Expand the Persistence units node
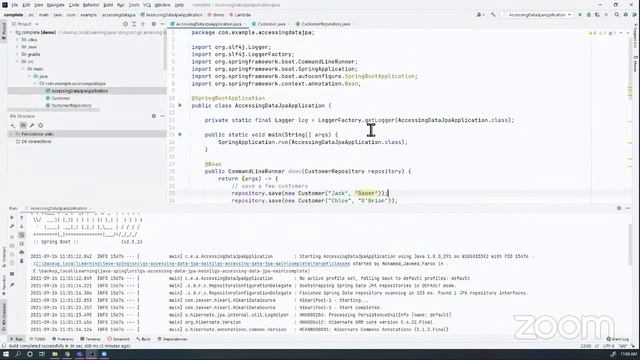Screen dimensions: 640x360 click(12, 134)
